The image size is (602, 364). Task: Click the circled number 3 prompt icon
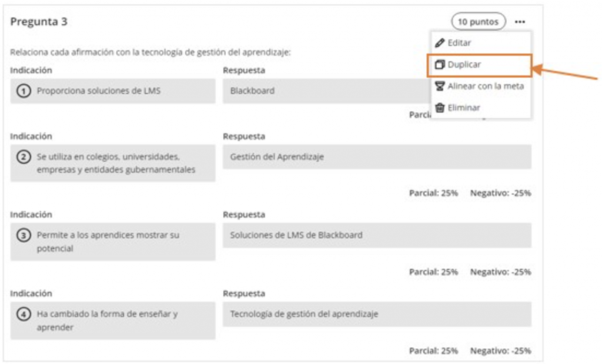click(24, 235)
